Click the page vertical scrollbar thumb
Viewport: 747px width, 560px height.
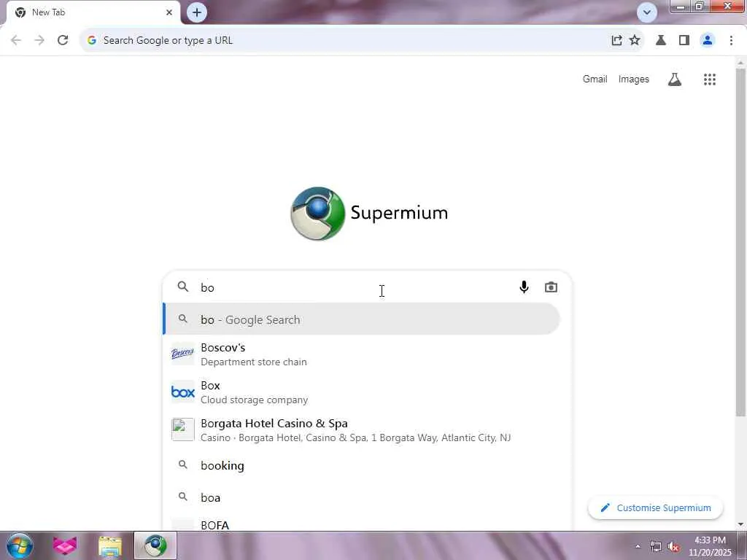click(x=740, y=243)
